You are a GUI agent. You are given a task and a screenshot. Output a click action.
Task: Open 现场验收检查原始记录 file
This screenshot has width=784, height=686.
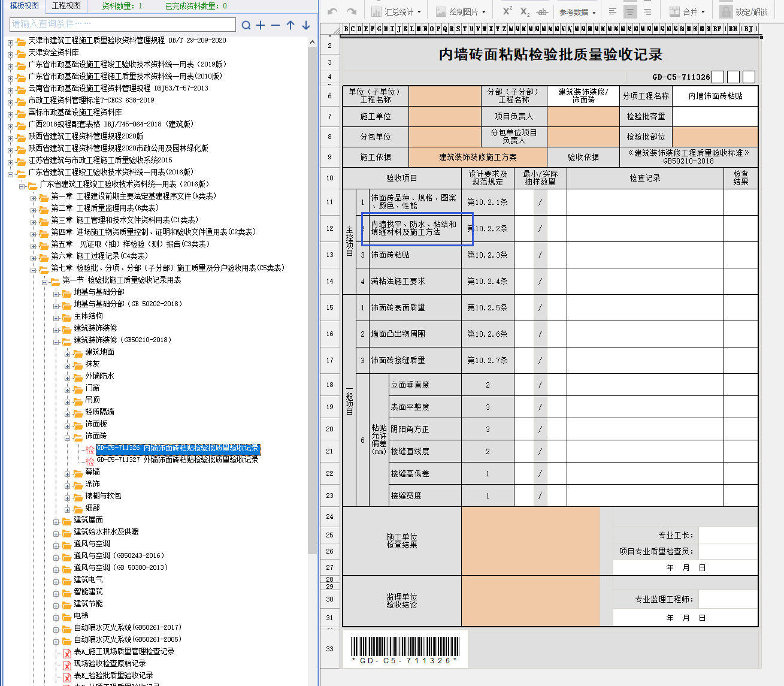point(110,664)
